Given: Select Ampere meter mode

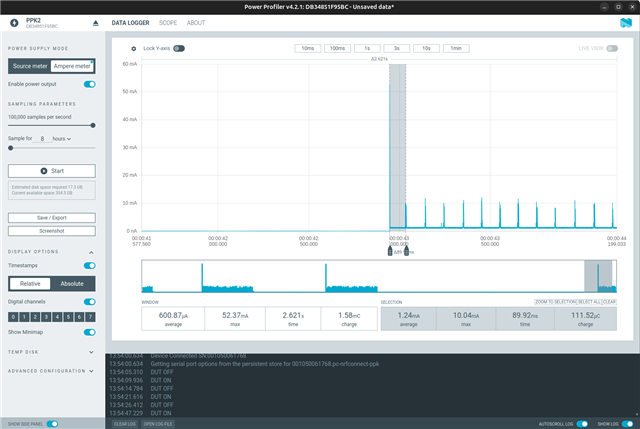Looking at the screenshot, I should pos(72,66).
